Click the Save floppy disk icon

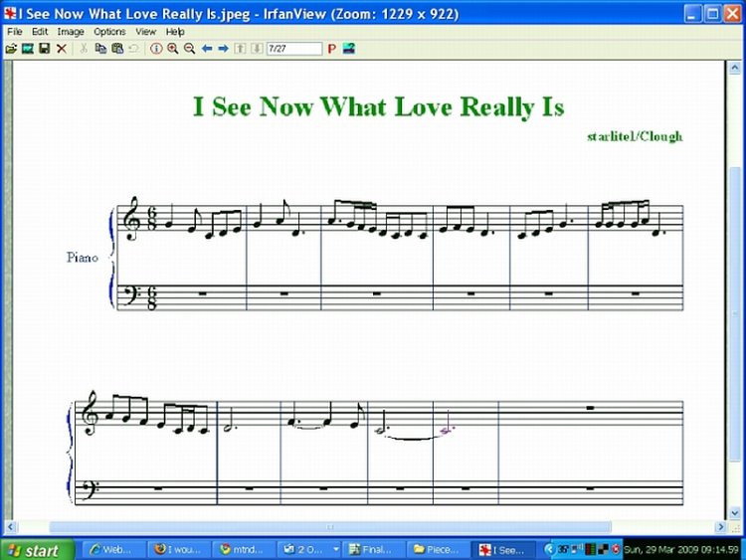44,48
